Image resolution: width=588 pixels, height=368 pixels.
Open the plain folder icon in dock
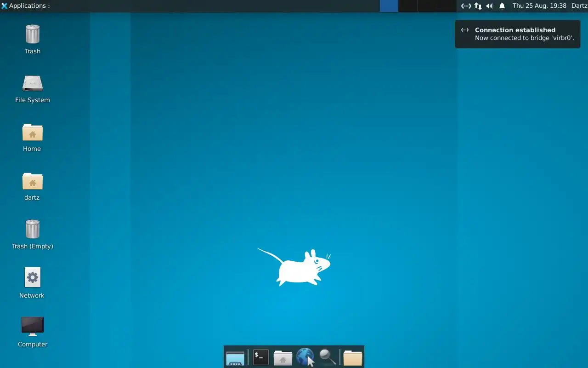(x=353, y=357)
